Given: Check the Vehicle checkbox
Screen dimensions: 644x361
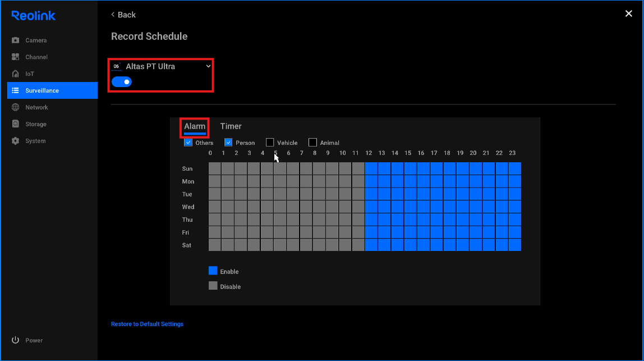Looking at the screenshot, I should point(270,143).
